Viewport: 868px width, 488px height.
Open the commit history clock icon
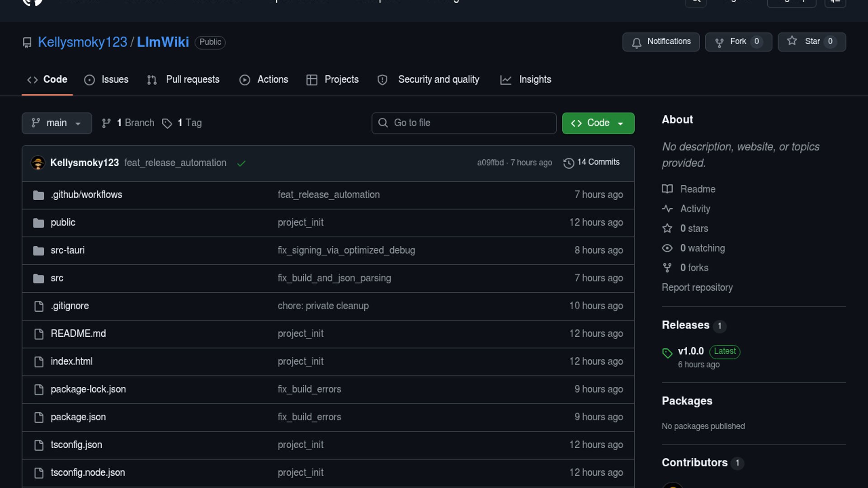pyautogui.click(x=569, y=163)
